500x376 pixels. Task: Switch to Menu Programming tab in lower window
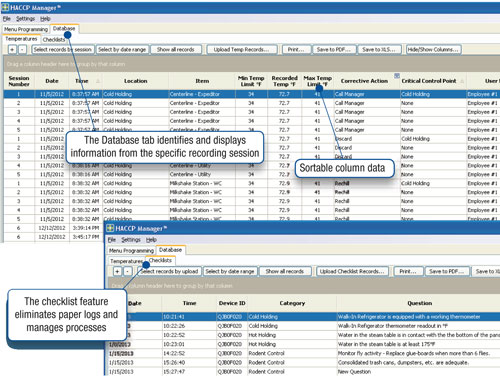pyautogui.click(x=131, y=251)
